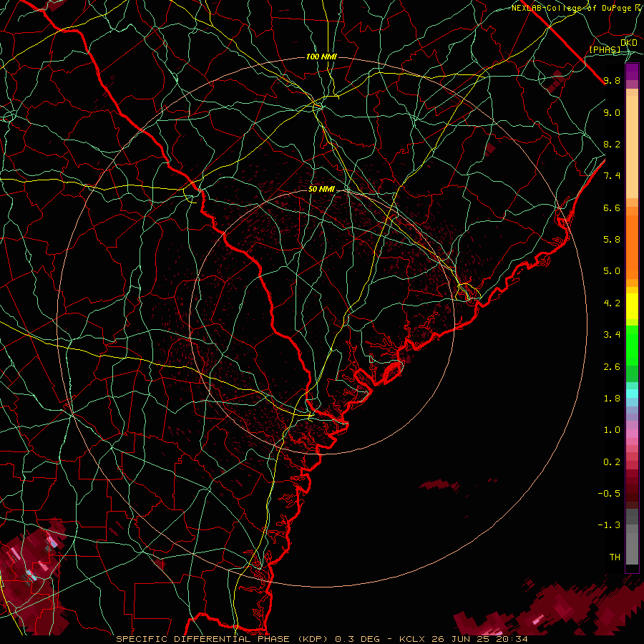
Task: Click the "DKD" label above color scale
Action: tap(628, 42)
